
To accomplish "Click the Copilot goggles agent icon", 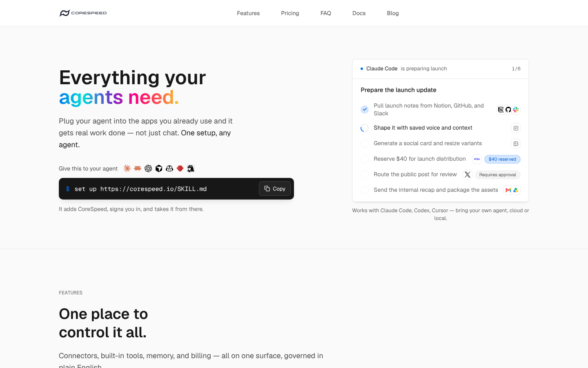I will (169, 168).
